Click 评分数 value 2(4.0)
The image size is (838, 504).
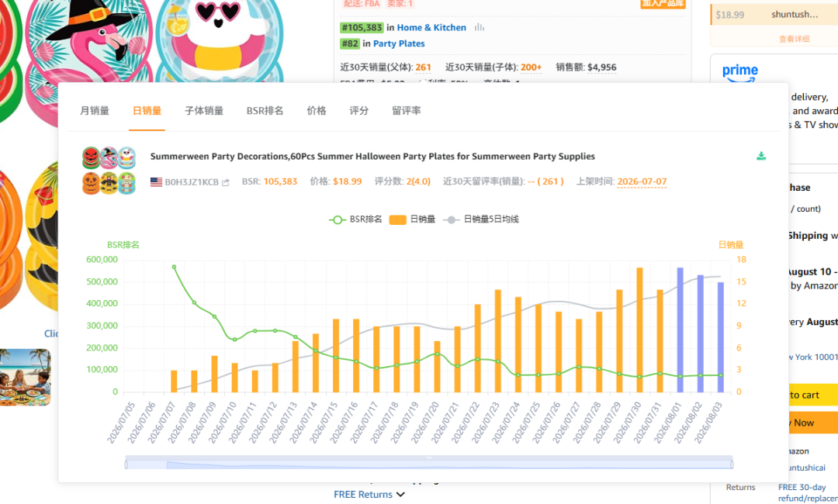418,181
